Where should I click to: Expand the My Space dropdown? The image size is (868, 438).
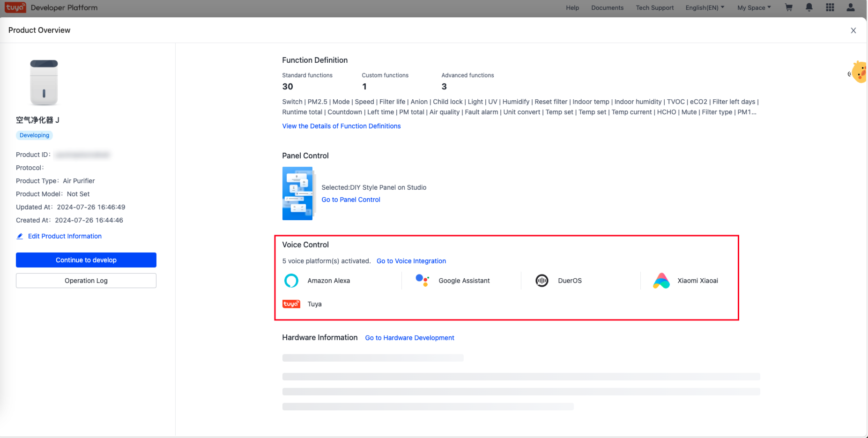(x=754, y=7)
